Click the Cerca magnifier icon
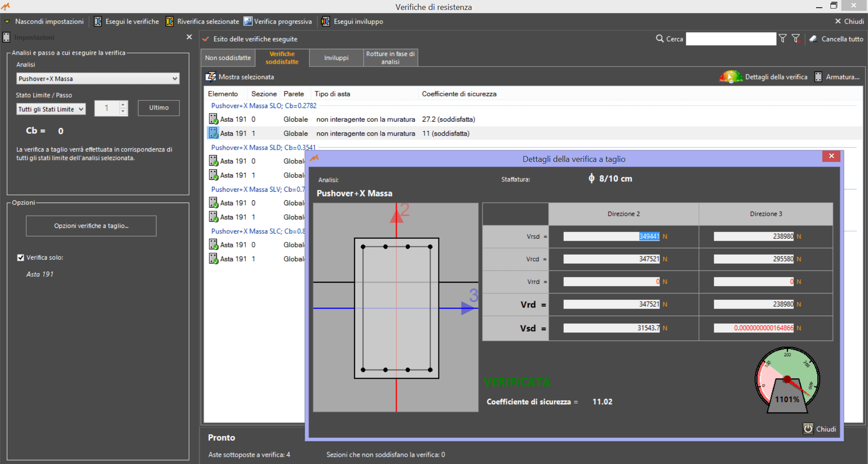Image resolution: width=868 pixels, height=464 pixels. click(660, 39)
